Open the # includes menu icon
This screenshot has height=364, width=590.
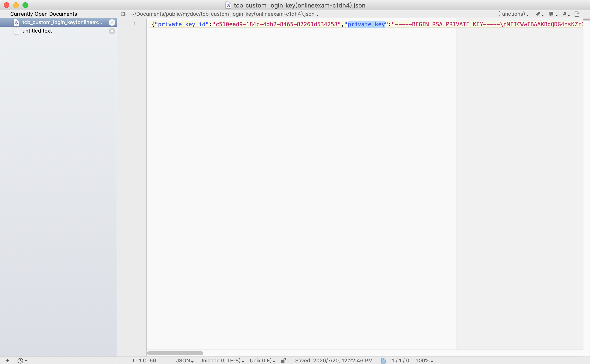566,14
